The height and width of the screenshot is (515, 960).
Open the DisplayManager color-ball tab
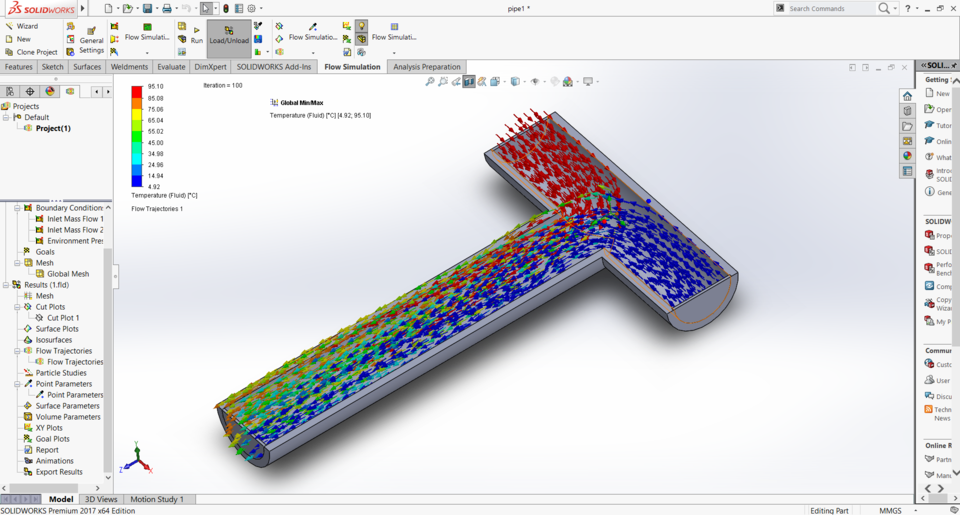coord(50,91)
